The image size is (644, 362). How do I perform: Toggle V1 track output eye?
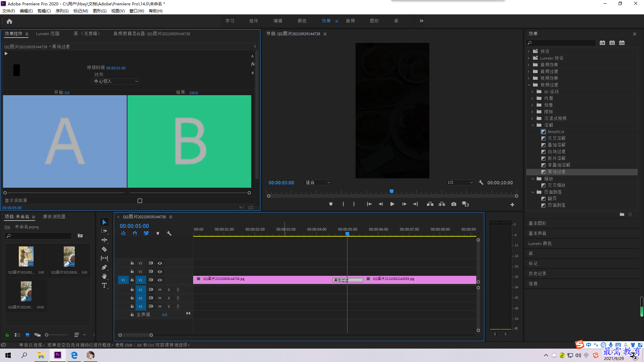160,280
